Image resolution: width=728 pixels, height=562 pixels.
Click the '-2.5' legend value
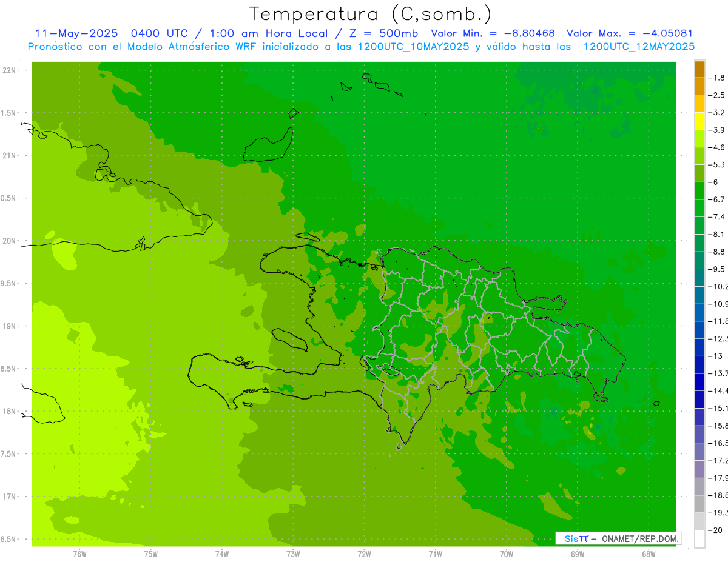click(x=716, y=95)
